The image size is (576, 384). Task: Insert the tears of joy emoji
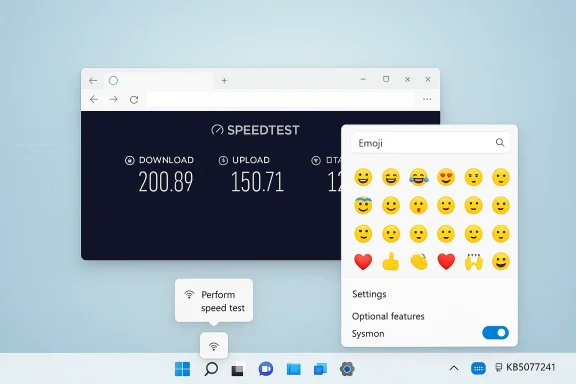click(418, 177)
